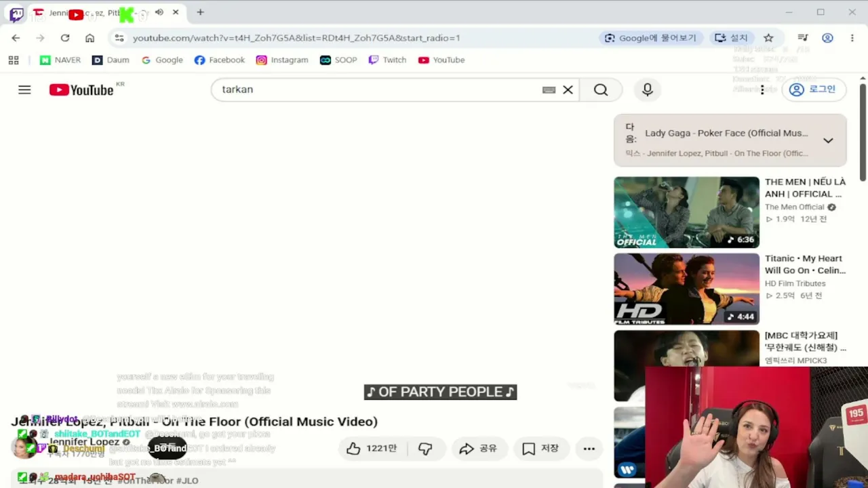The height and width of the screenshot is (488, 868).
Task: Start voice search with the microphone
Action: coord(648,89)
